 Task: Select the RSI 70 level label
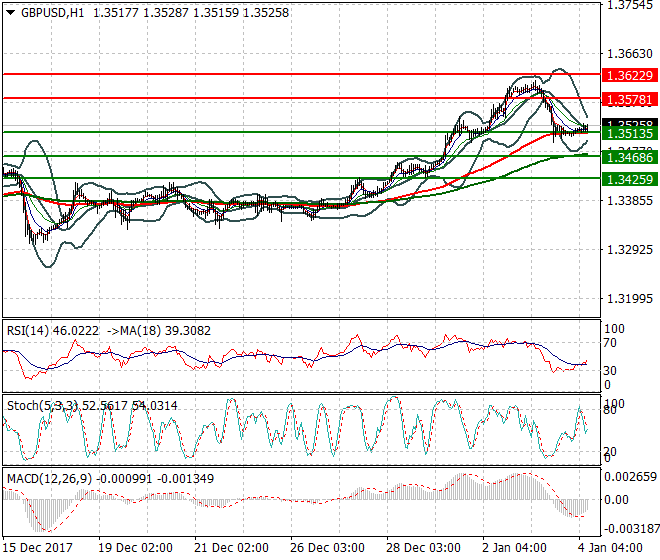click(x=610, y=343)
